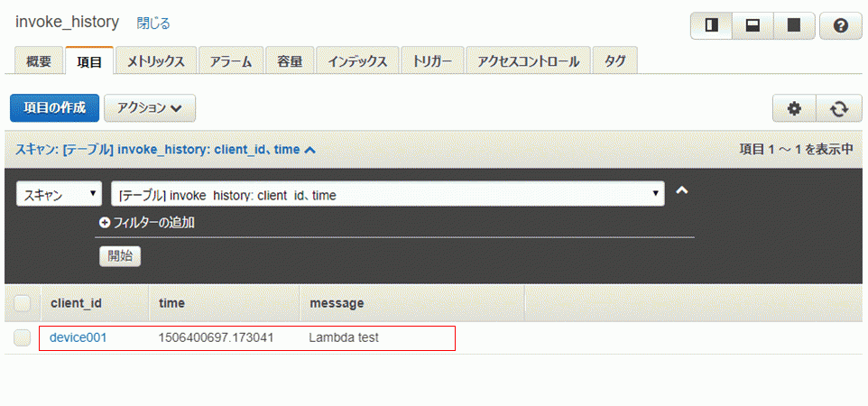
Task: Open アクション dropdown menu
Action: point(150,108)
